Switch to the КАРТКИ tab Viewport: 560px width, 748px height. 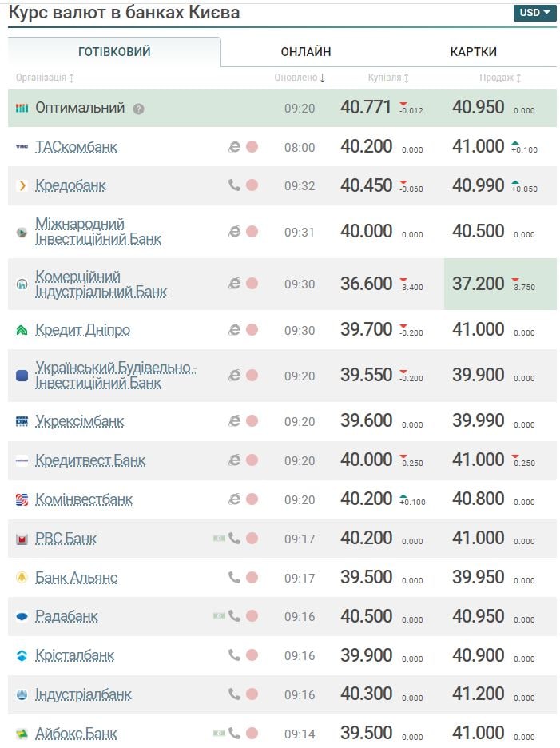coord(473,52)
